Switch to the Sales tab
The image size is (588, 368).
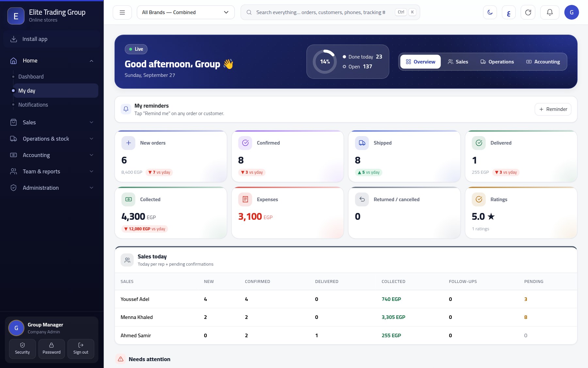458,62
